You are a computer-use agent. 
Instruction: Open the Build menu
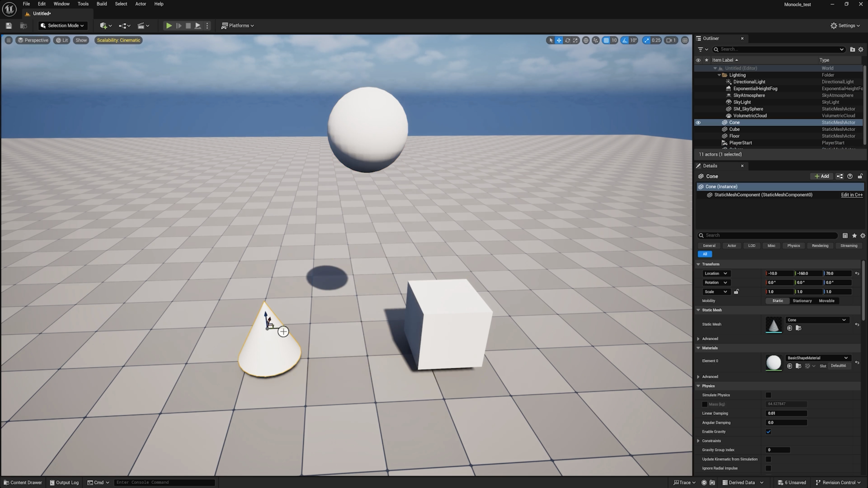[x=101, y=4]
